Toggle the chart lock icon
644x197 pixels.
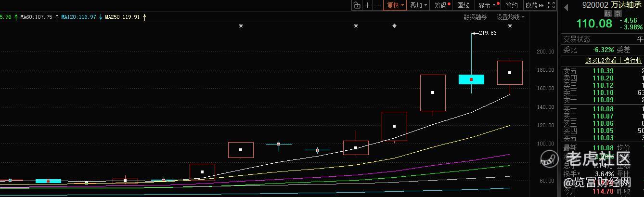point(357,5)
